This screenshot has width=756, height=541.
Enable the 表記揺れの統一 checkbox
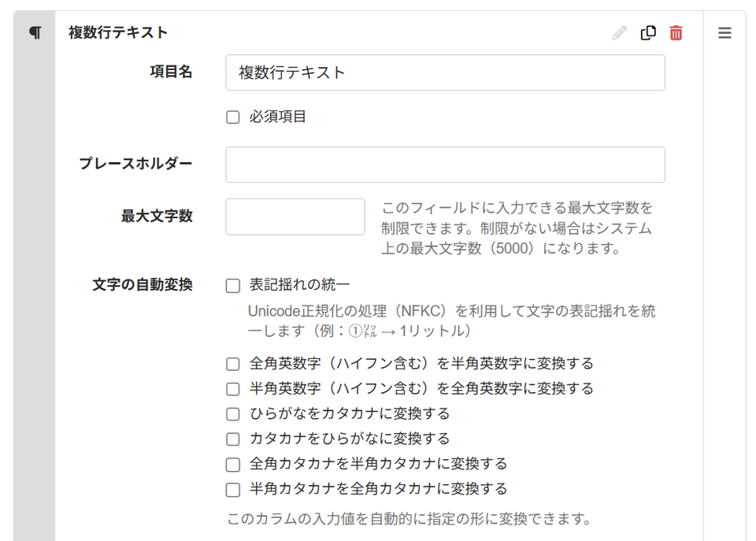[233, 286]
